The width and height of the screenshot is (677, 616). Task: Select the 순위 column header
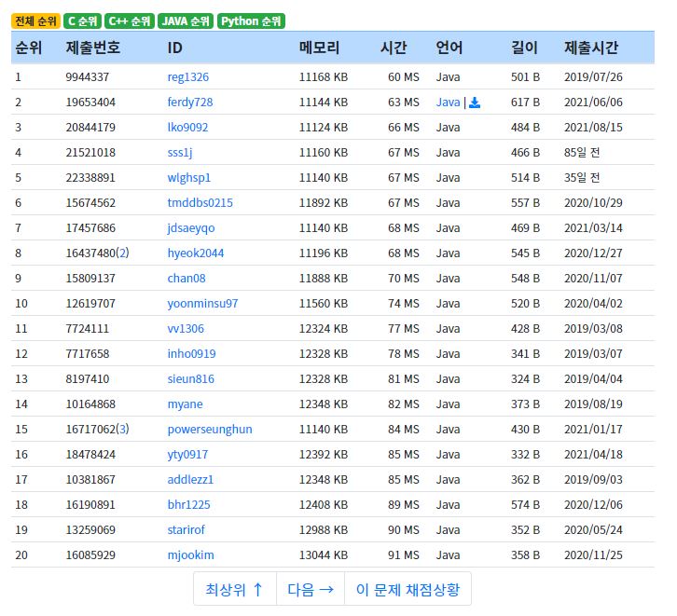pos(29,48)
